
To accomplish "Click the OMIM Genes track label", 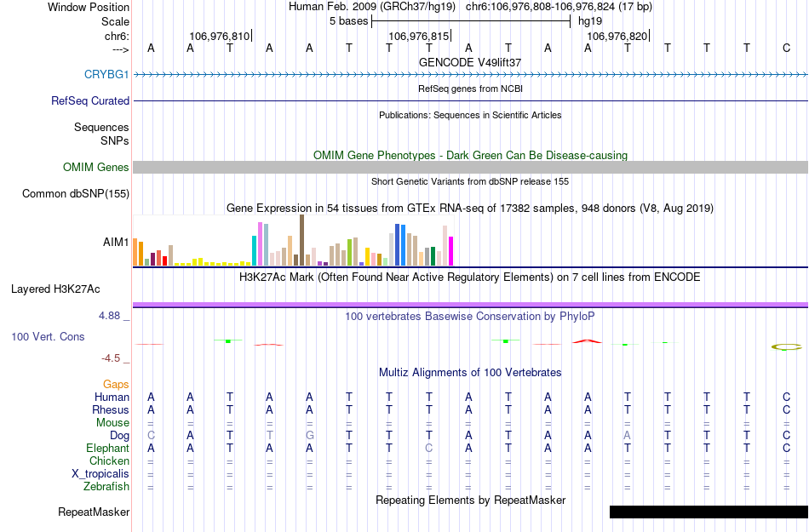I will click(x=95, y=167).
